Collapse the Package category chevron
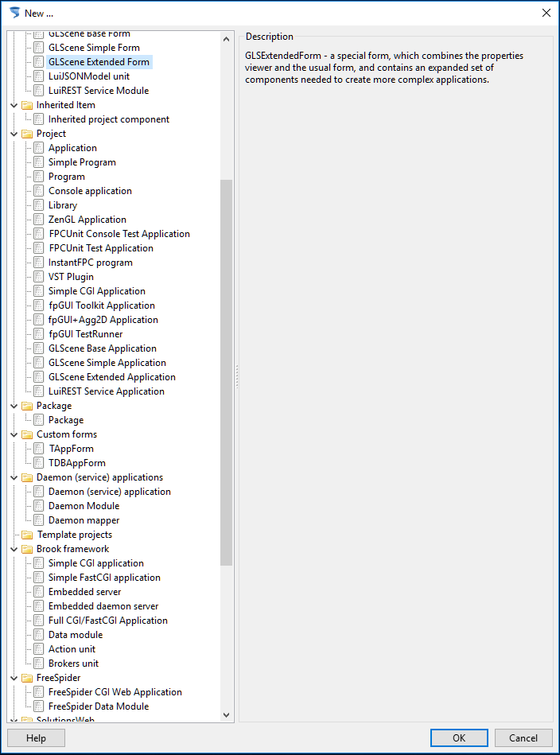The image size is (560, 755). [x=14, y=406]
